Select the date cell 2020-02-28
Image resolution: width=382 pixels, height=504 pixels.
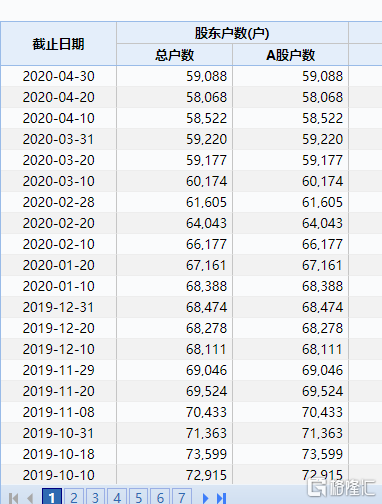(59, 202)
